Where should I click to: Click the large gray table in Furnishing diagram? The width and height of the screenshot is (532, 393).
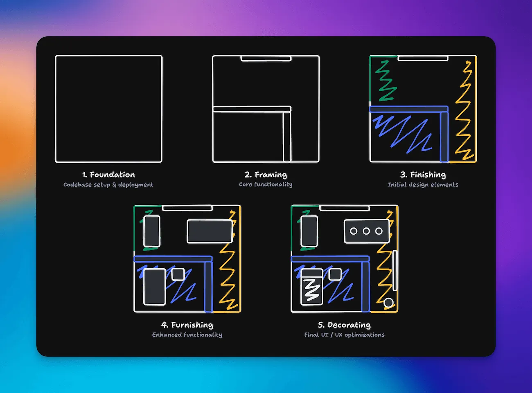click(x=210, y=231)
